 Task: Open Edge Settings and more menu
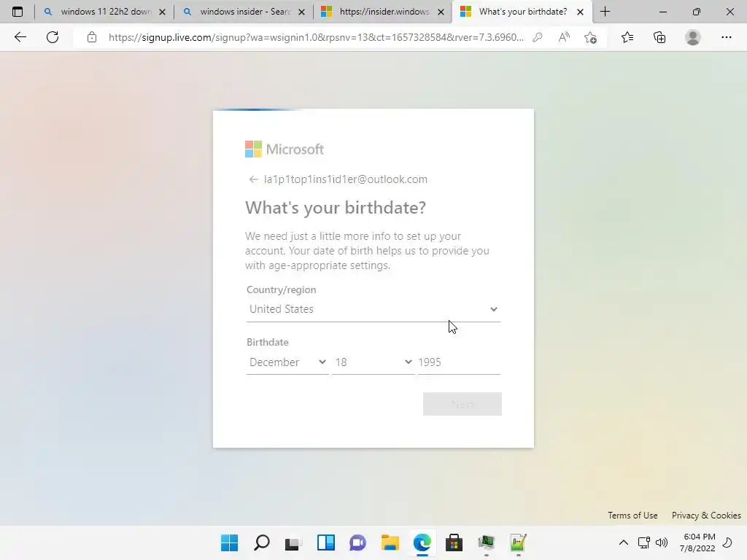click(x=726, y=37)
